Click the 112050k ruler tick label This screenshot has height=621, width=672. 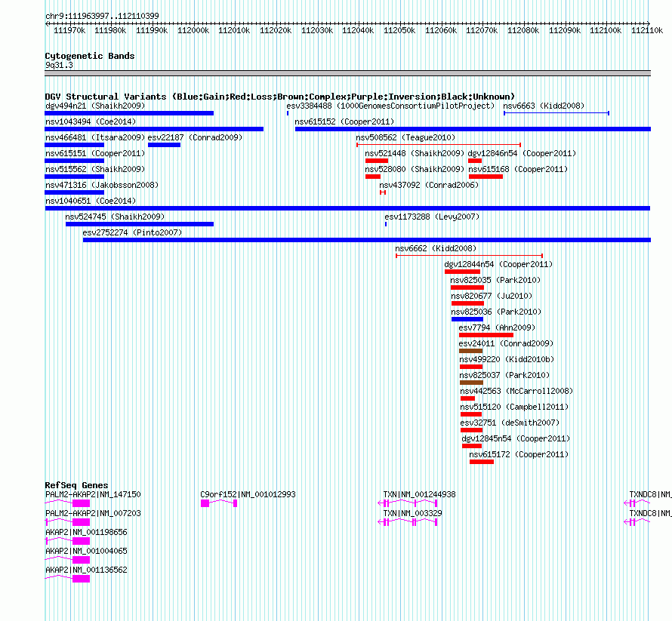[x=399, y=30]
